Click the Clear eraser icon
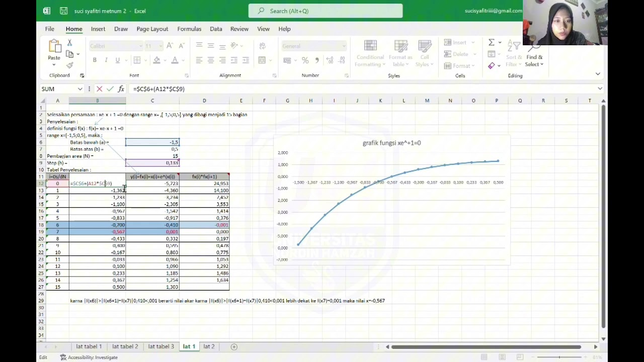Viewport: 644px width, 362px height. coord(492,65)
